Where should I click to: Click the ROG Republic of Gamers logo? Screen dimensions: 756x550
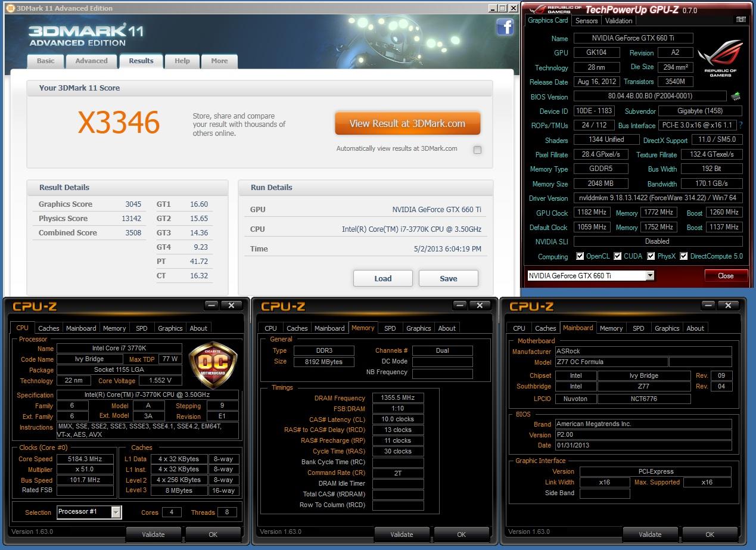720,58
